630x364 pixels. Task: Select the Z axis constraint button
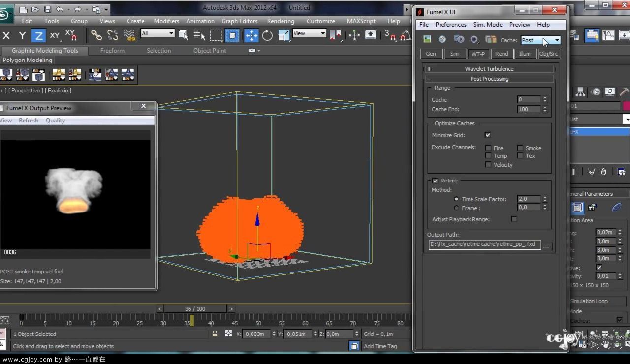point(38,35)
